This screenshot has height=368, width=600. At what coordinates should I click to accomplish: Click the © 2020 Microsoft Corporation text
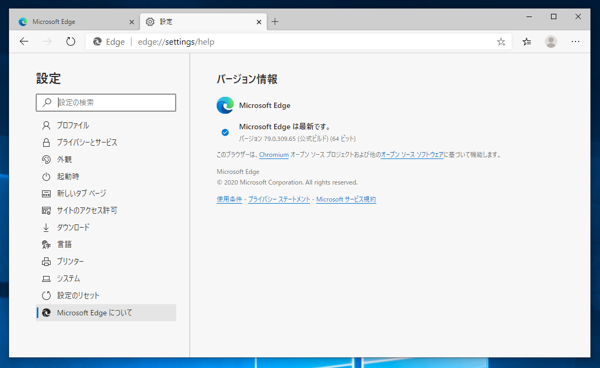(287, 182)
